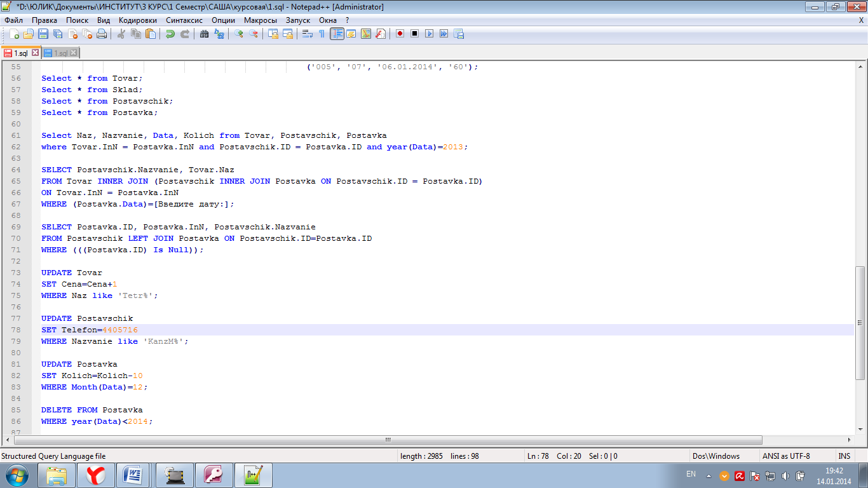Screen dimensions: 868x488
Task: Play the recorded macro
Action: tap(430, 34)
